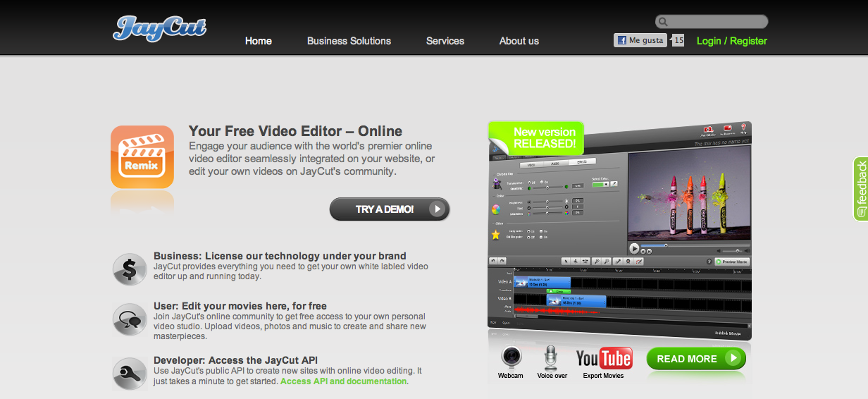Click the orange Remix clapperboard icon
The width and height of the screenshot is (868, 399).
coord(142,156)
